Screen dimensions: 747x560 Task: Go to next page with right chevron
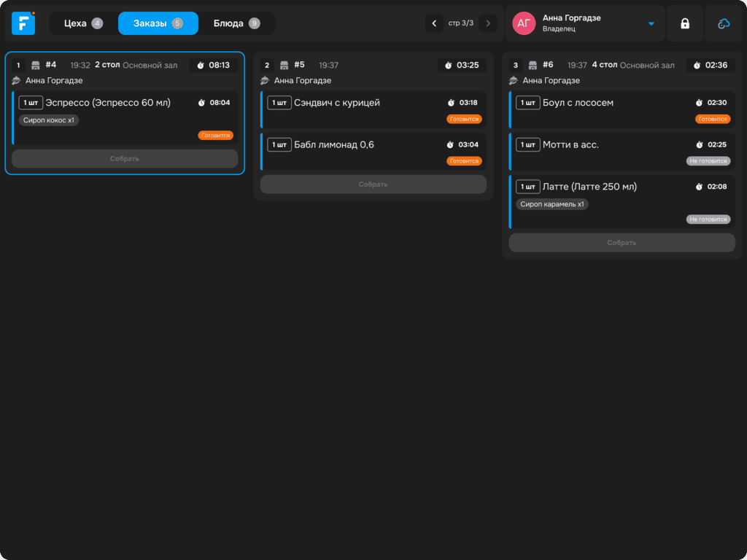(488, 23)
